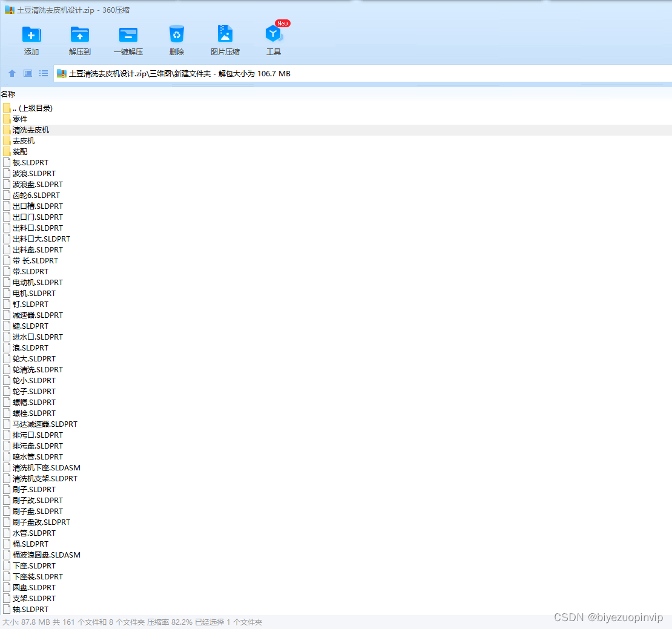
Task: Select file 刷子.SLDPRT
Action: click(x=35, y=490)
